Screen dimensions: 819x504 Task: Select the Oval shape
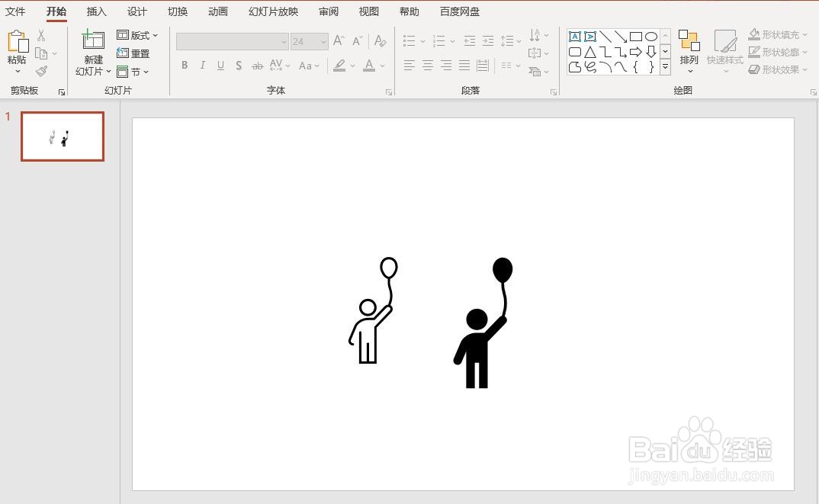[x=650, y=37]
